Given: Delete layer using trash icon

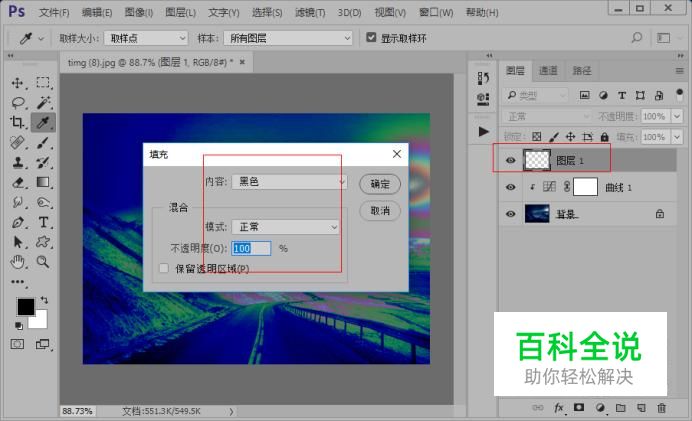Looking at the screenshot, I should tap(661, 408).
